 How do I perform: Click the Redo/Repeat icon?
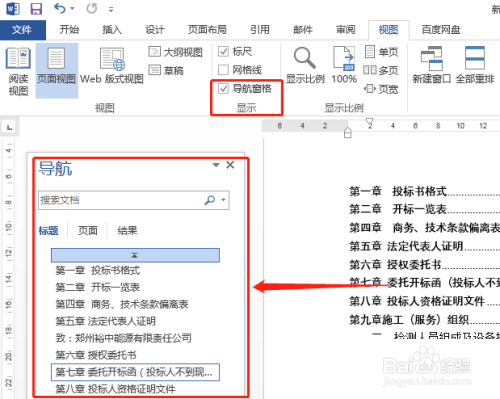tap(92, 9)
